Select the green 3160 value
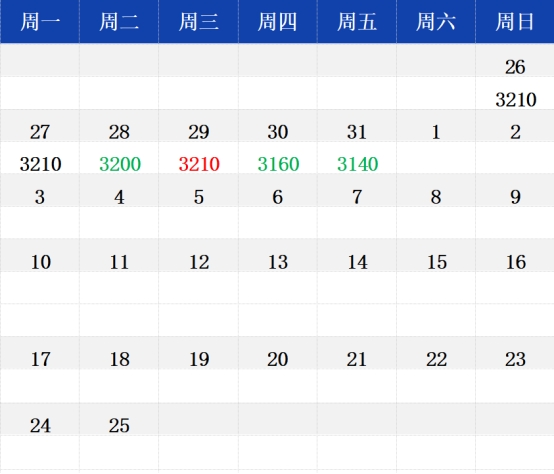Viewport: 554px width, 474px height. [x=278, y=164]
